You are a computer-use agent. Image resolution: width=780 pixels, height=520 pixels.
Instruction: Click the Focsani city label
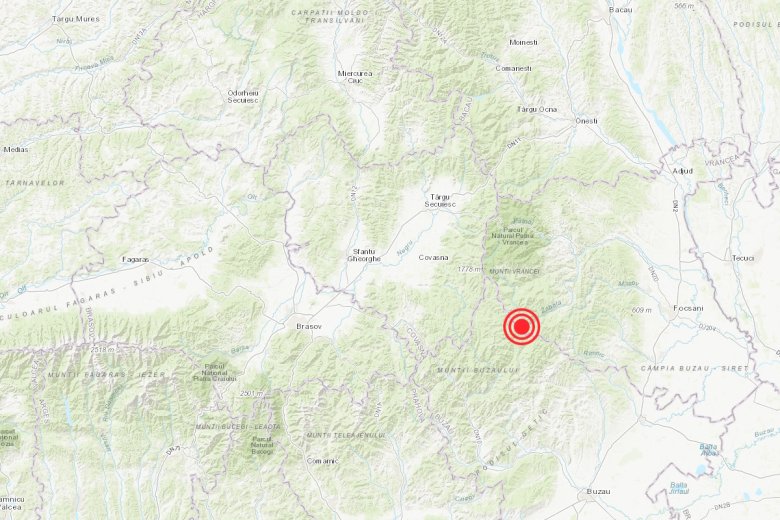coord(688,308)
